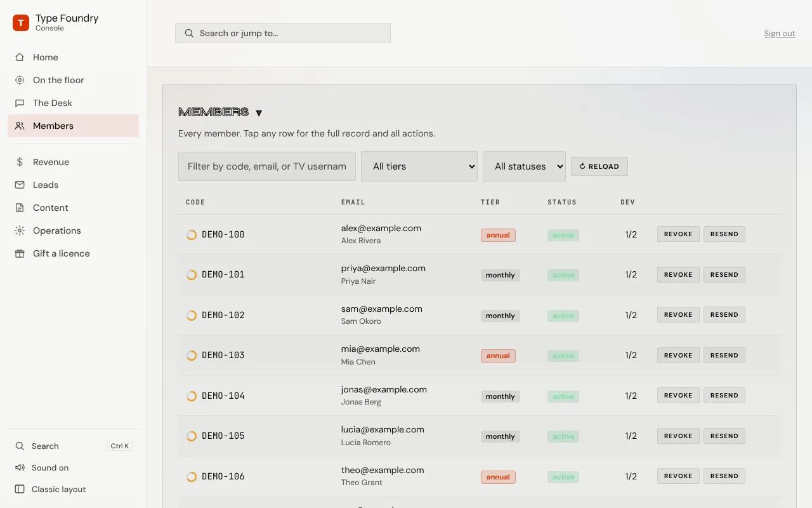Click the On the floor target icon
This screenshot has height=508, width=812.
(x=20, y=80)
